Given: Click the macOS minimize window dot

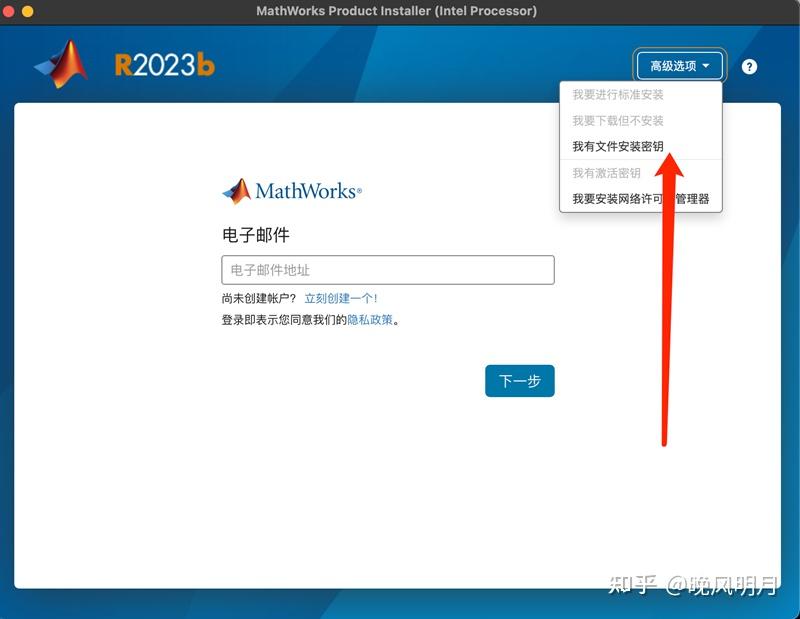Looking at the screenshot, I should [x=26, y=13].
